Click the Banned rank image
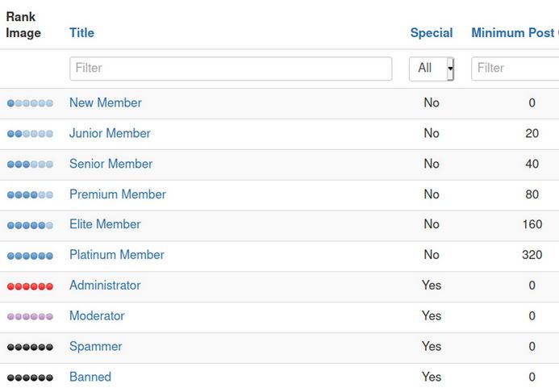 click(30, 377)
